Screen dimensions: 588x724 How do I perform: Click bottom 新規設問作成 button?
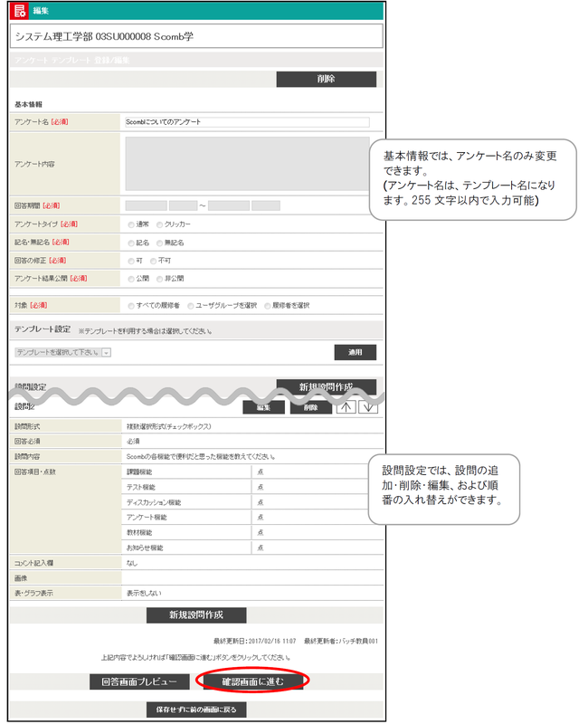point(196,615)
